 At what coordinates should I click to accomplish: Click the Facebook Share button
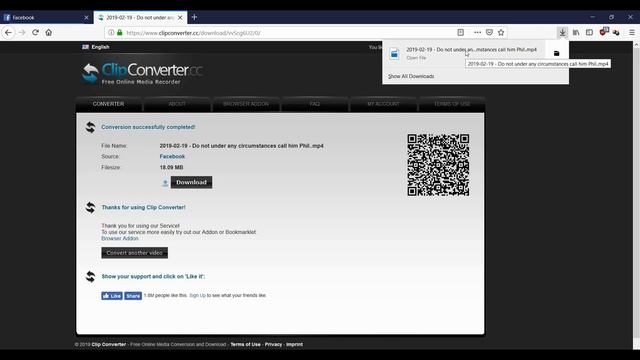(133, 296)
